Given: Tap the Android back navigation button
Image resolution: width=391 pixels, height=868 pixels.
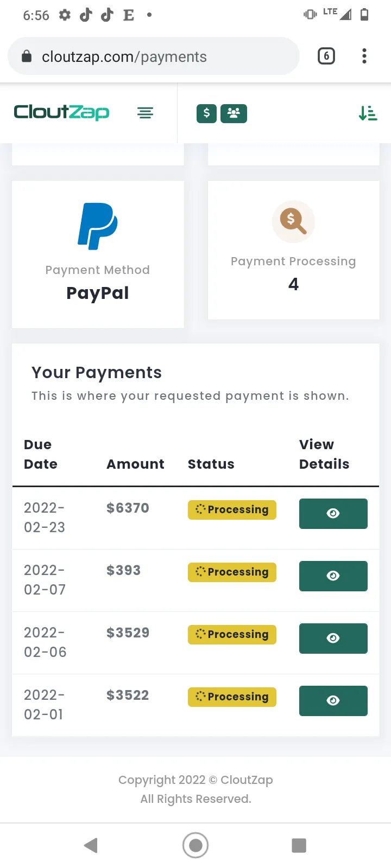Looking at the screenshot, I should (91, 845).
